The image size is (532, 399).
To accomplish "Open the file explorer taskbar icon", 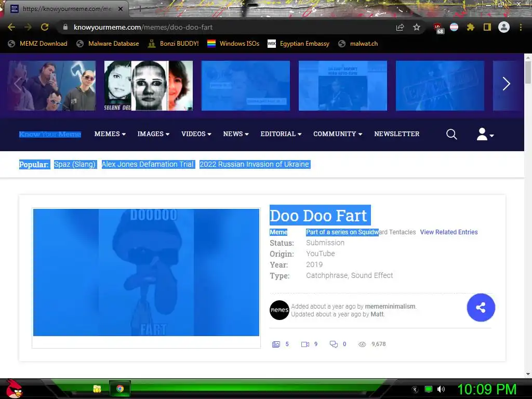I will 97,389.
